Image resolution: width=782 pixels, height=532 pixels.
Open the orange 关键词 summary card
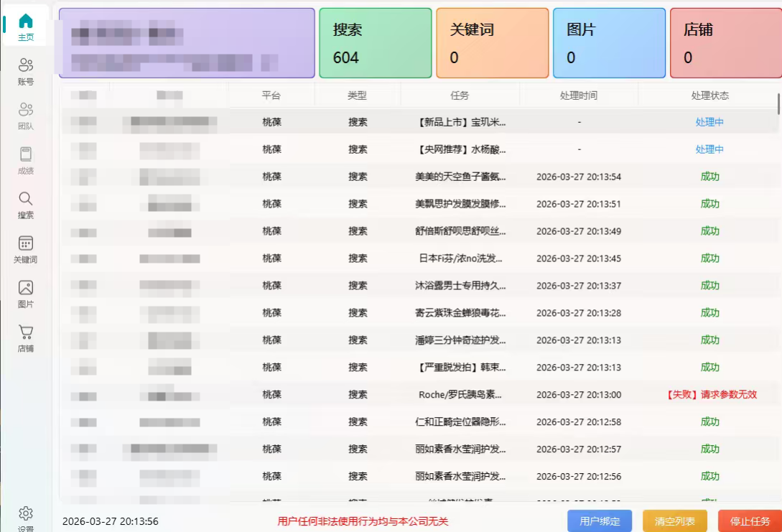(x=492, y=42)
